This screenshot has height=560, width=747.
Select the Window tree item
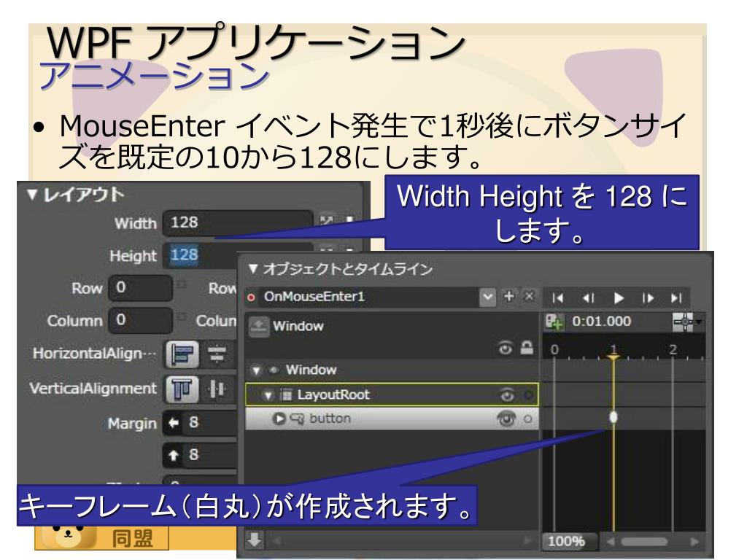point(311,370)
